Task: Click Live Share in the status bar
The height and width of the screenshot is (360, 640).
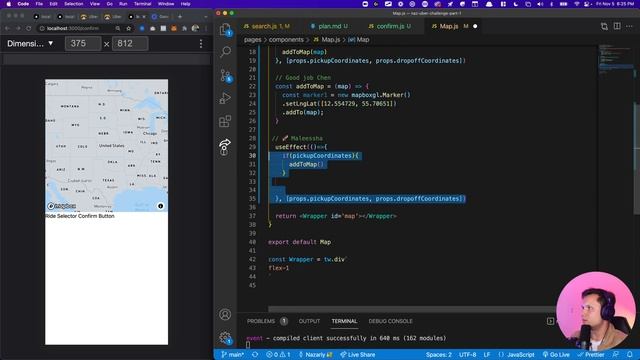Action: (x=358, y=355)
